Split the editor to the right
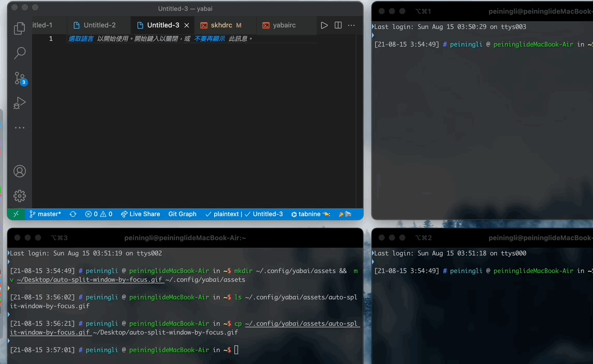593x364 pixels. [x=338, y=25]
